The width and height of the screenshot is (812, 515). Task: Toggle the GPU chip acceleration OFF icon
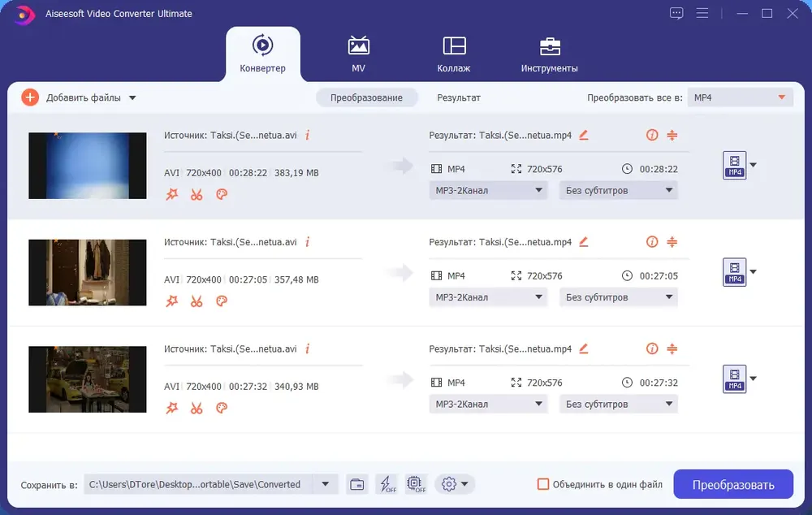coord(416,484)
